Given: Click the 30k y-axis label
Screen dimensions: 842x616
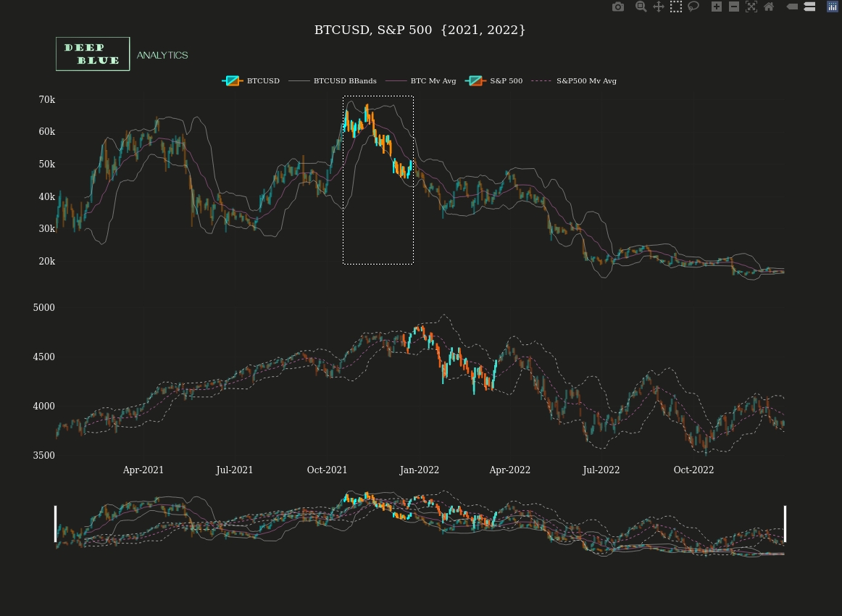Looking at the screenshot, I should click(x=46, y=229).
